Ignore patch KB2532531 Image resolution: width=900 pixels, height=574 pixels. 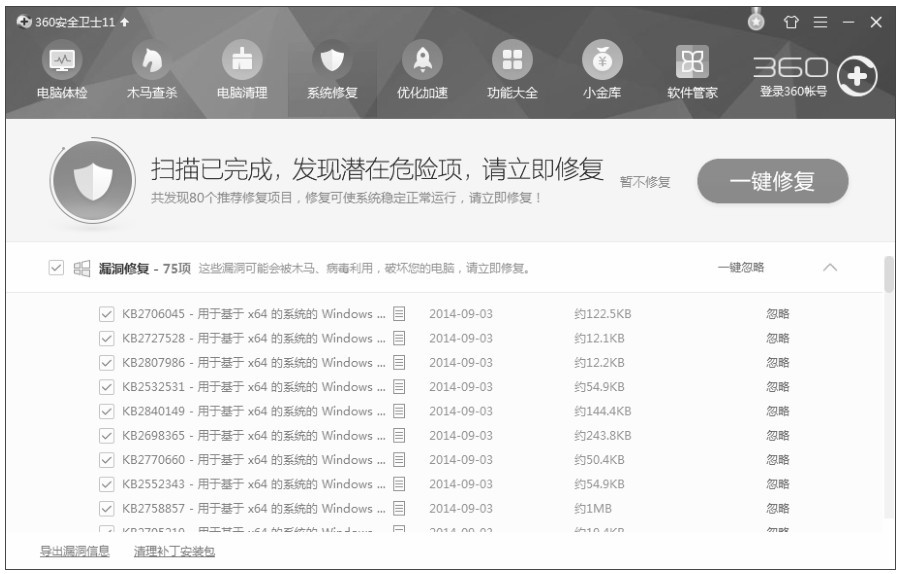pos(778,387)
